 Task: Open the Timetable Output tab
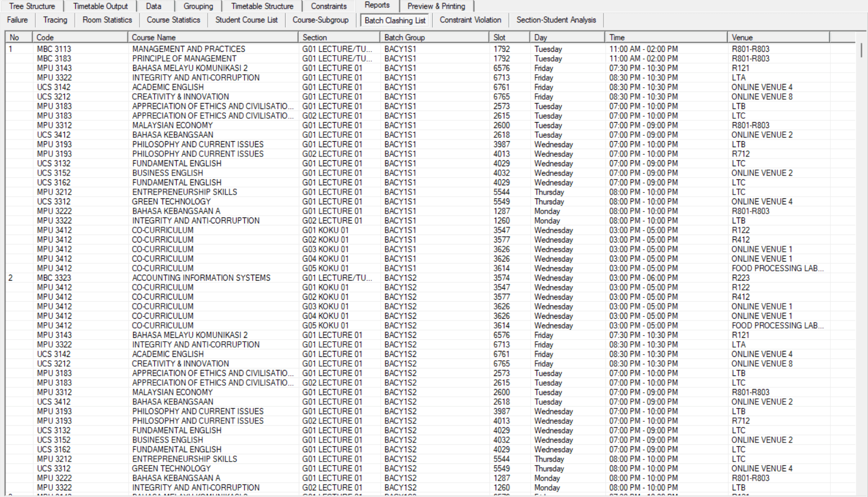[100, 6]
